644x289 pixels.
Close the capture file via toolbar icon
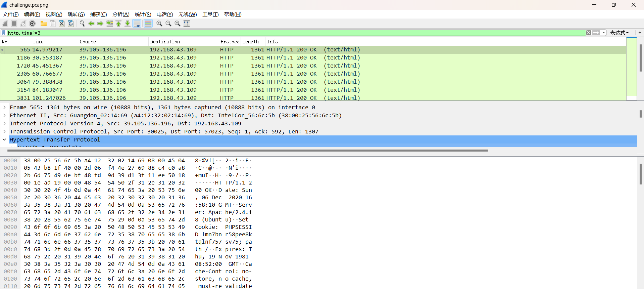62,24
